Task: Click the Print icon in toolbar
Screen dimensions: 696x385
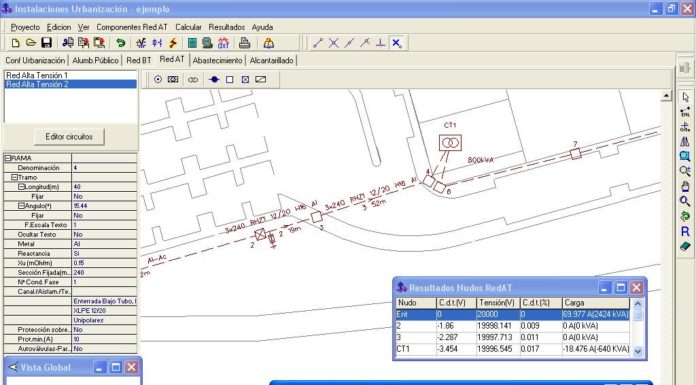Action: (245, 43)
